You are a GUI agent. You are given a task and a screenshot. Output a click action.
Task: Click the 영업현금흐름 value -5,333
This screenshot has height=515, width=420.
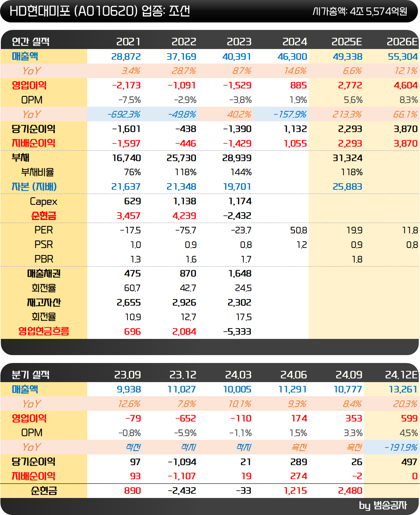(237, 332)
